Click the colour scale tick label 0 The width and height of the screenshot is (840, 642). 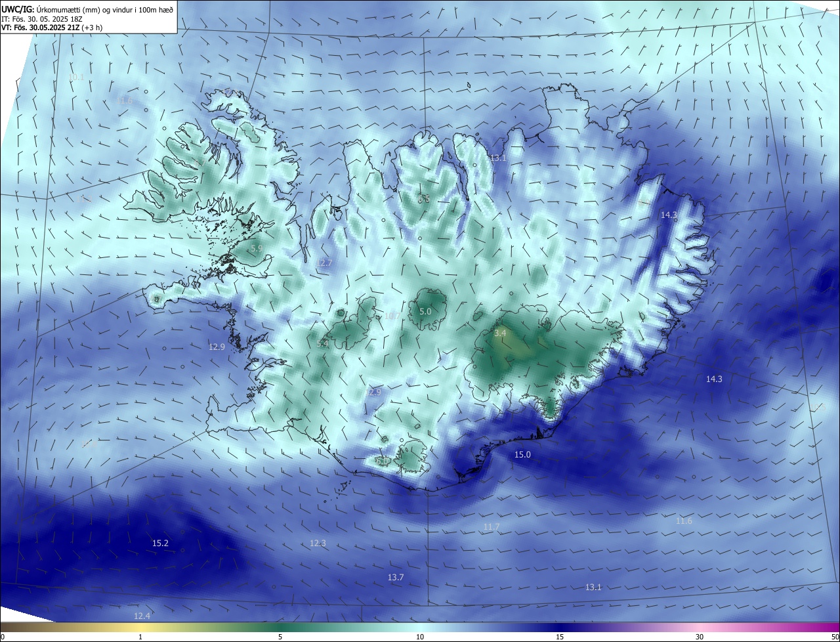[x=3, y=637]
